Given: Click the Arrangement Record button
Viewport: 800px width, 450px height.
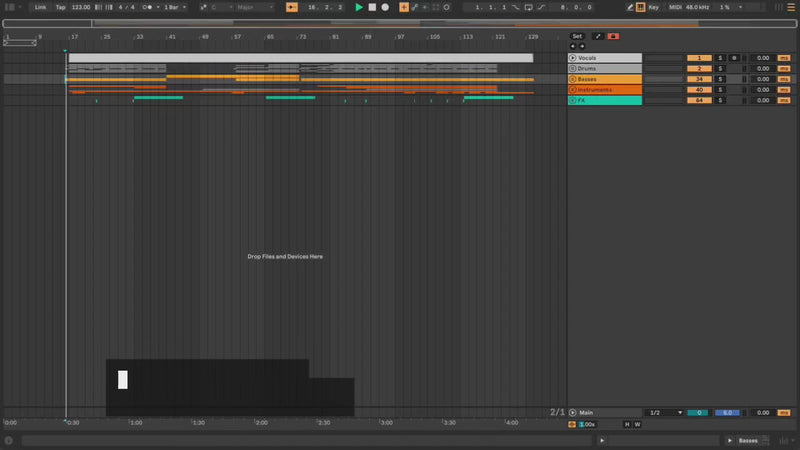Looking at the screenshot, I should point(384,7).
